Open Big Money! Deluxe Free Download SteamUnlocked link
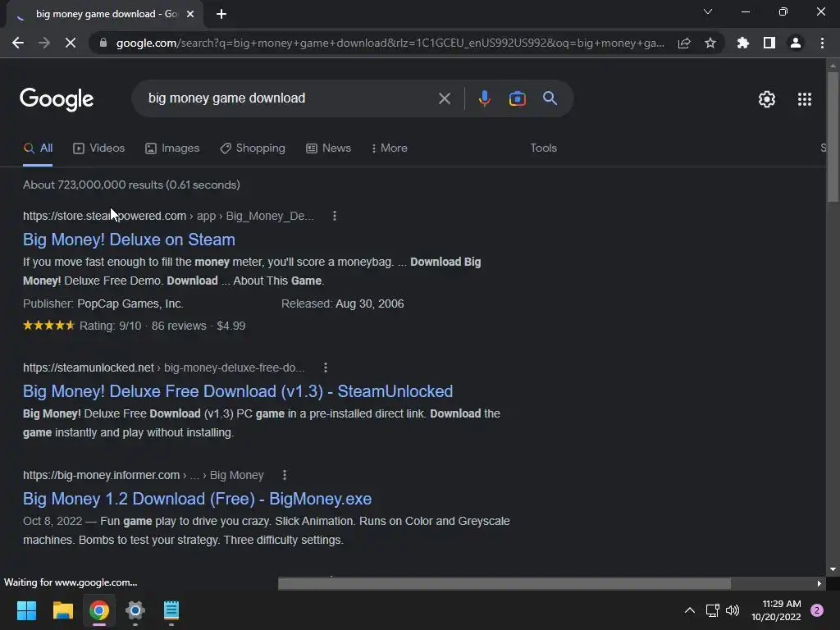Viewport: 840px width, 630px height. tap(238, 391)
